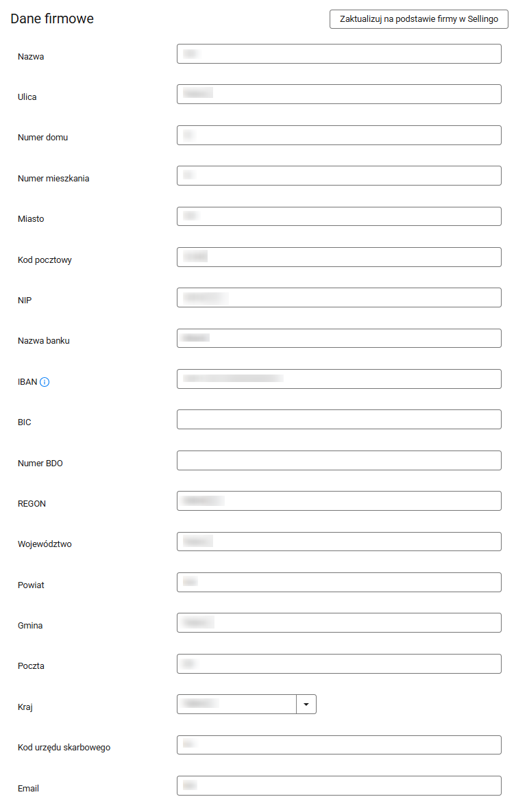Click the Nazwa banku field
The height and width of the screenshot is (812, 516).
pos(339,338)
